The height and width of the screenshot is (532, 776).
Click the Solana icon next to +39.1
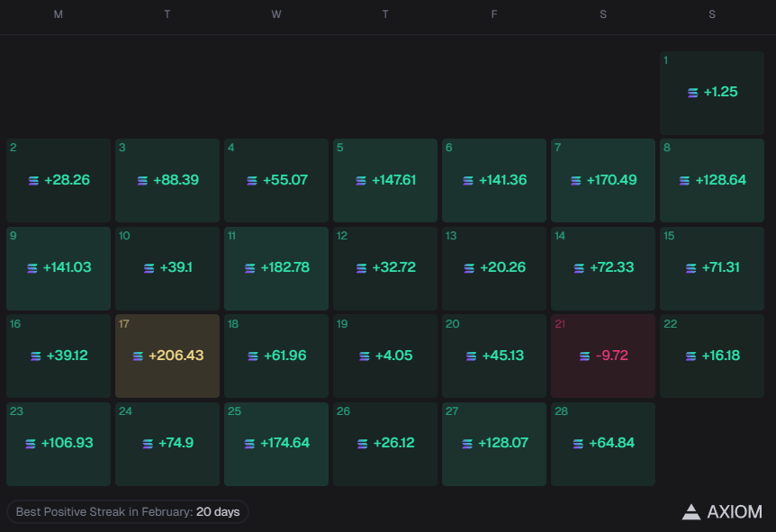point(149,268)
